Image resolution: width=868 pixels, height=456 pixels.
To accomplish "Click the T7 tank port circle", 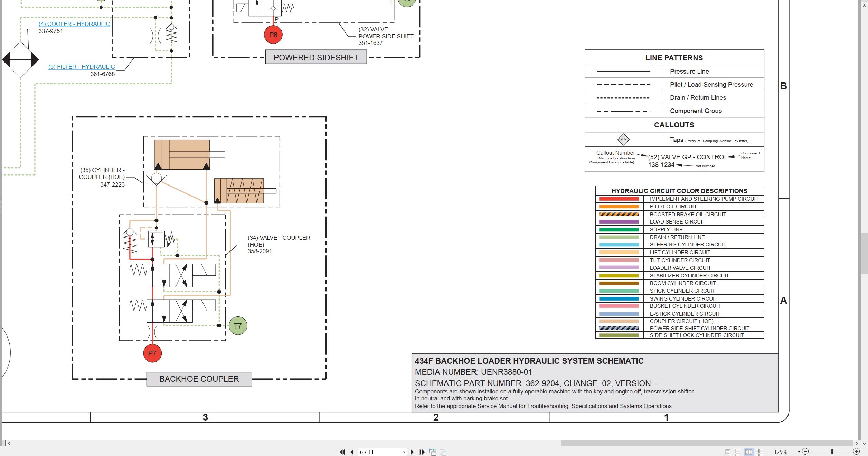I will point(238,326).
